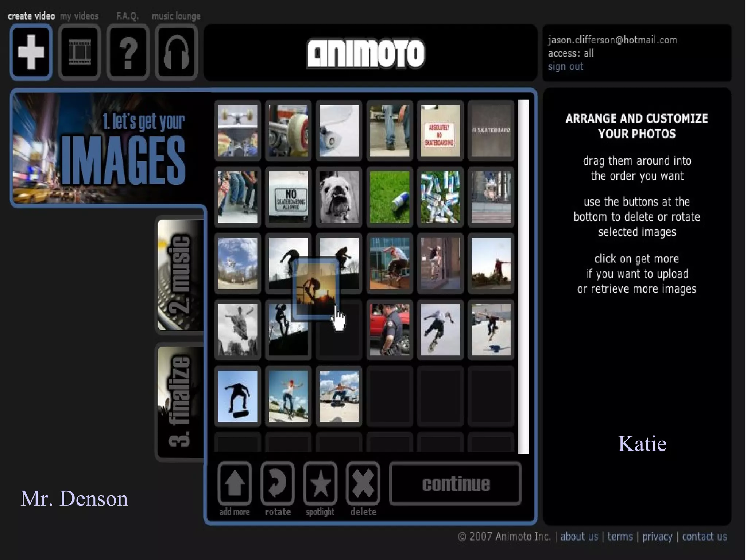Screen dimensions: 747x560
Task: Click the F.A.Q. question mark icon
Action: coord(128,52)
